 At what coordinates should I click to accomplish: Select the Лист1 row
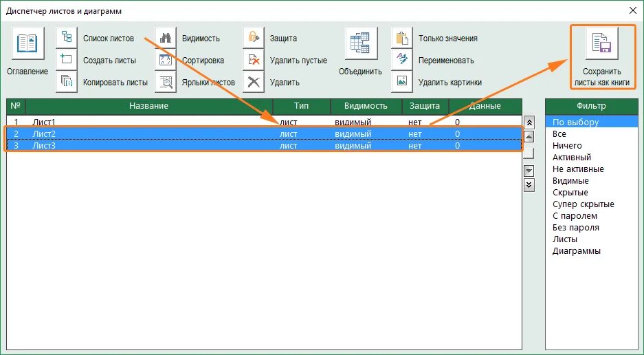(x=264, y=122)
